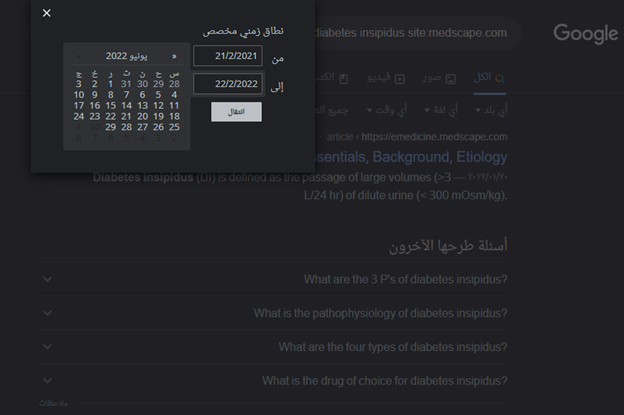The image size is (624, 415).
Task: Close the custom date range dialog
Action: (47, 13)
